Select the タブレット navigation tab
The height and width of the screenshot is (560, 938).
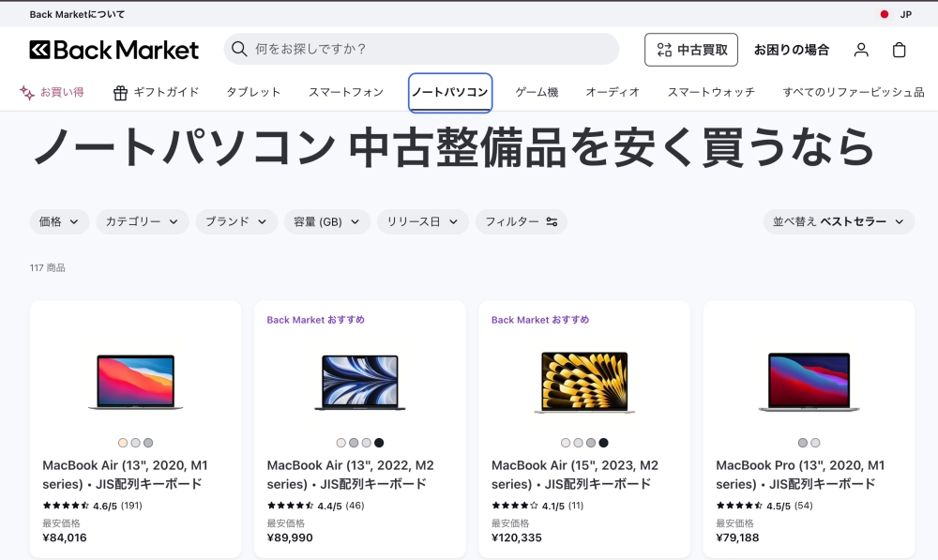tap(253, 92)
